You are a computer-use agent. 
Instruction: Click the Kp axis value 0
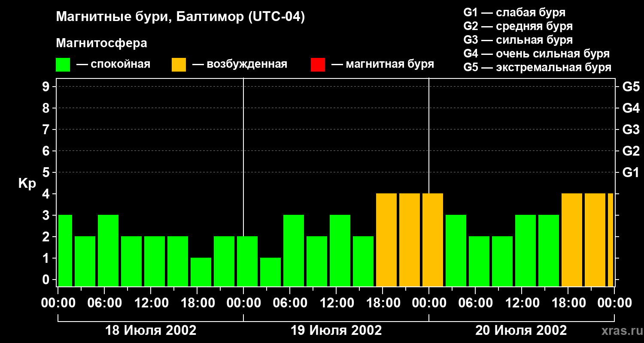click(46, 280)
